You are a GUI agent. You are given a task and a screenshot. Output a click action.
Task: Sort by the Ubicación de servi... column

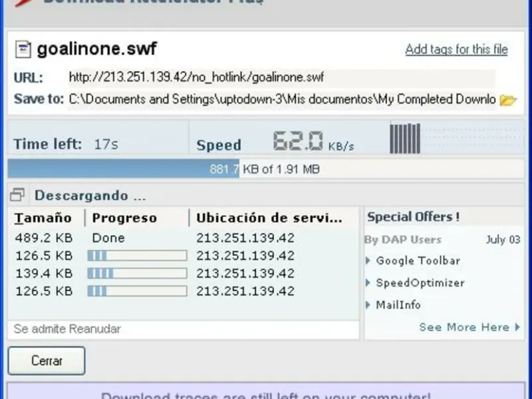point(269,218)
